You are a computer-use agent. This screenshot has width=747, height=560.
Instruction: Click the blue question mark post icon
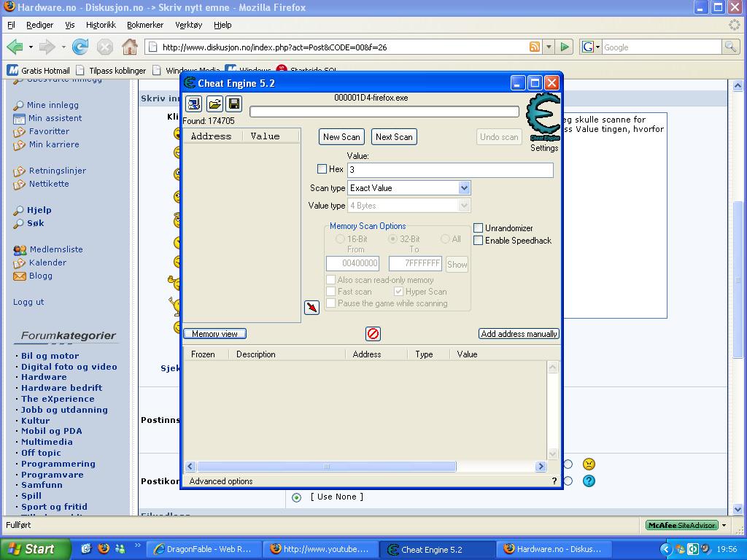click(x=589, y=481)
